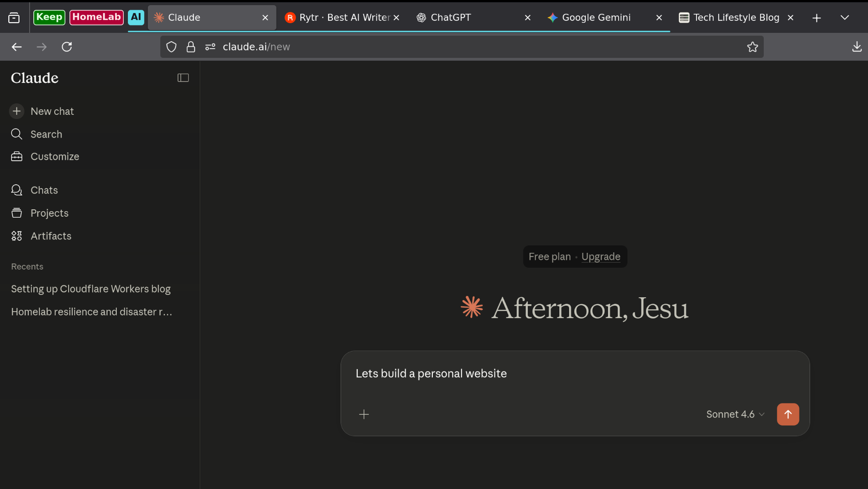Reload the page with refresh icon
Image resolution: width=868 pixels, height=489 pixels.
click(67, 47)
